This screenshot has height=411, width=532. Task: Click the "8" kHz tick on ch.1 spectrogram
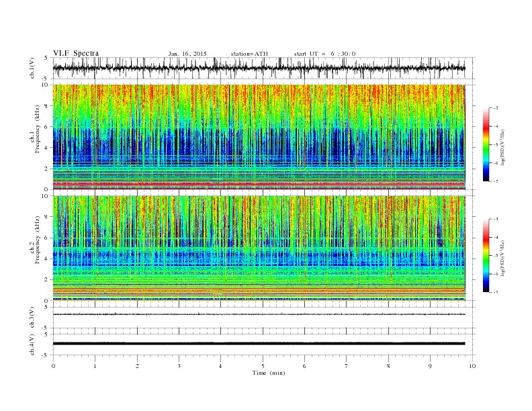(x=47, y=106)
